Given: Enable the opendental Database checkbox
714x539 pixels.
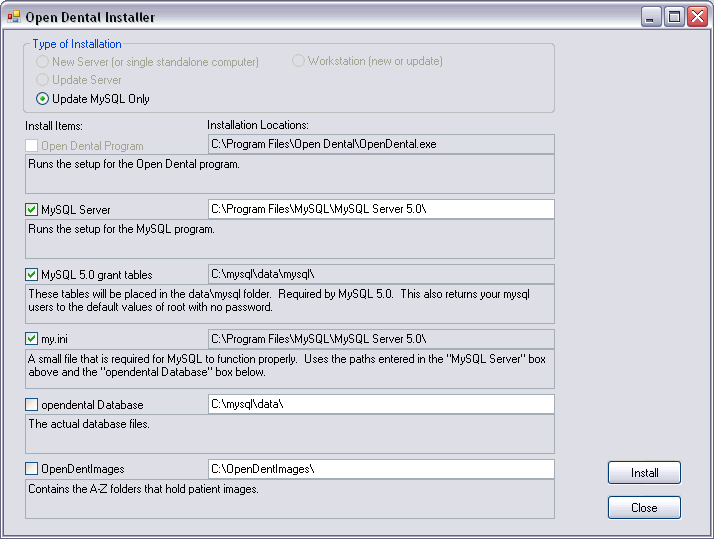Looking at the screenshot, I should (31, 404).
